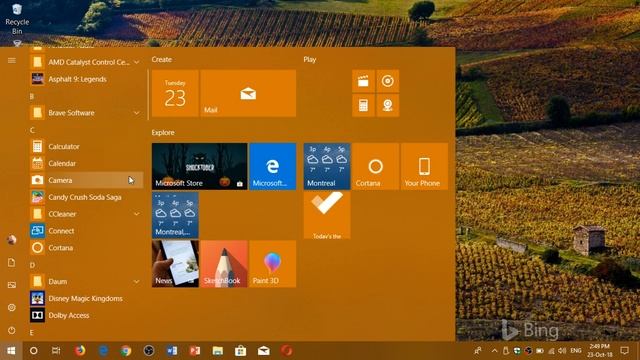Expand the CCleaner folder chevron
Image resolution: width=640 pixels, height=360 pixels.
(136, 214)
